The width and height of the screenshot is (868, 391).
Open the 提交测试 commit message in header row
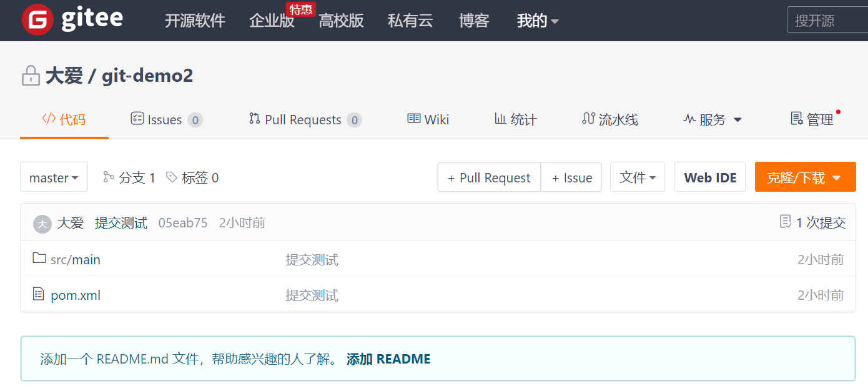pos(121,223)
